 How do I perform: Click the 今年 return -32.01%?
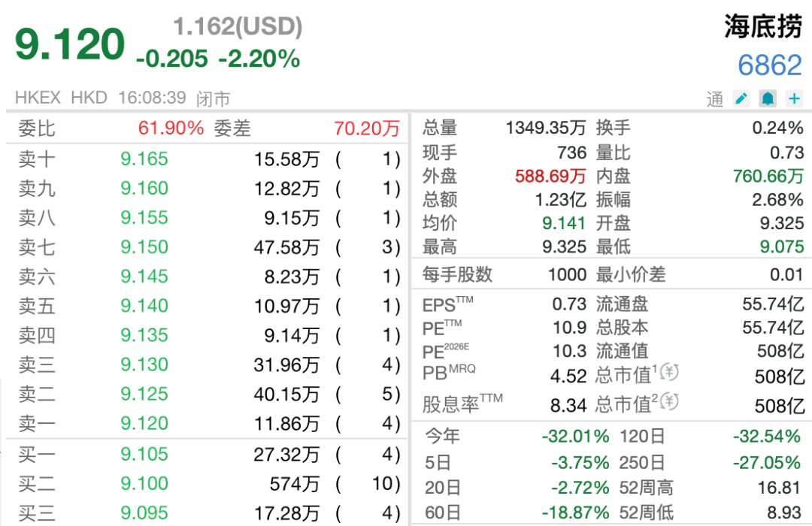tap(575, 437)
